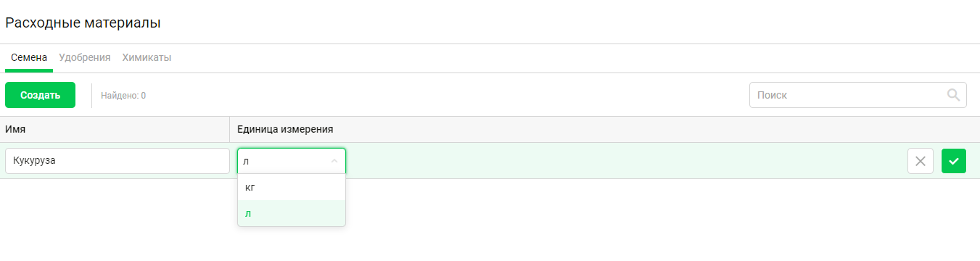Open the Химикаты tab

click(147, 57)
